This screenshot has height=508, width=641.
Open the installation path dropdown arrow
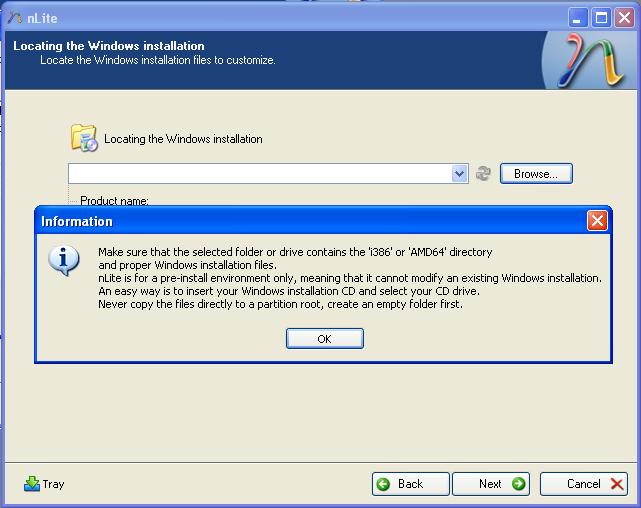[459, 174]
